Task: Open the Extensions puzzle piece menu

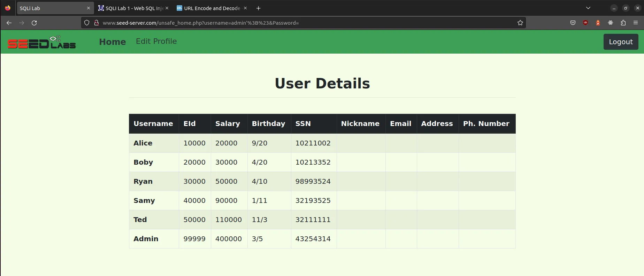Action: [x=623, y=23]
